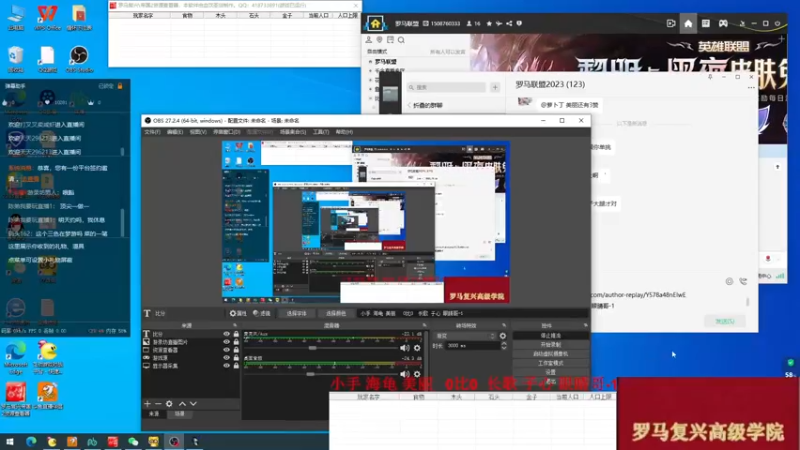
Task: Click the share icon in platform title bar
Action: [509, 23]
